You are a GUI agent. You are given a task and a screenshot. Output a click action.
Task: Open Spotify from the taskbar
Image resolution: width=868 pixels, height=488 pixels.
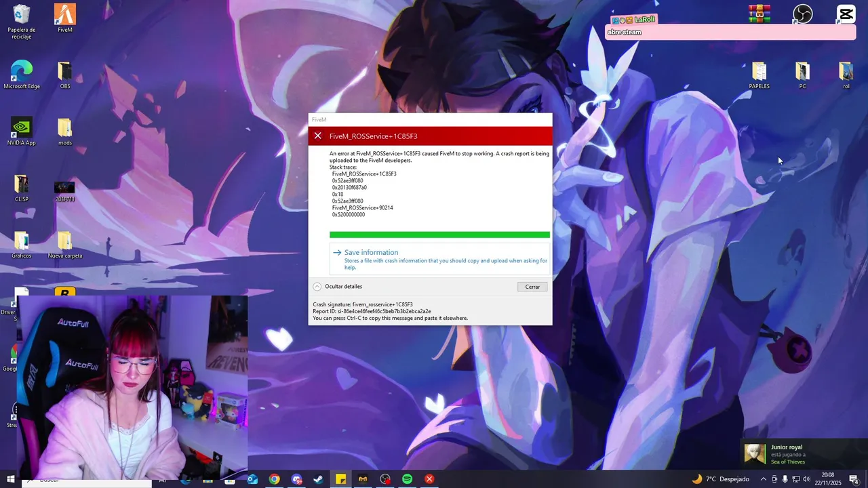407,479
